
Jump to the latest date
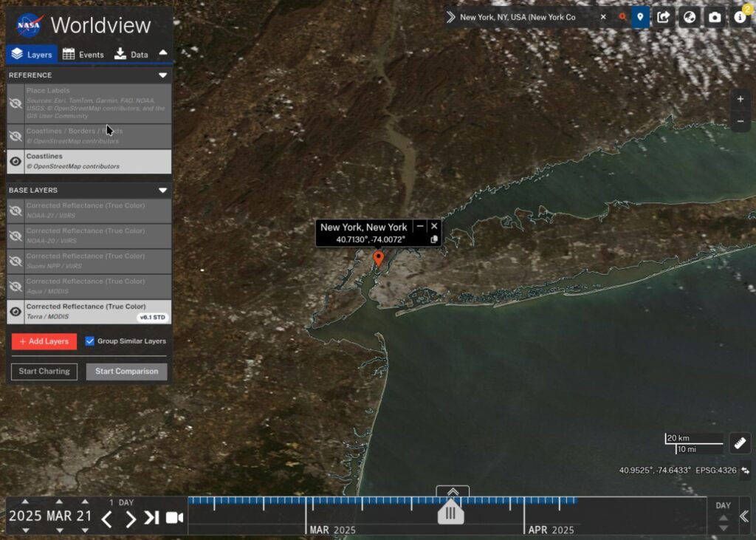pyautogui.click(x=151, y=518)
